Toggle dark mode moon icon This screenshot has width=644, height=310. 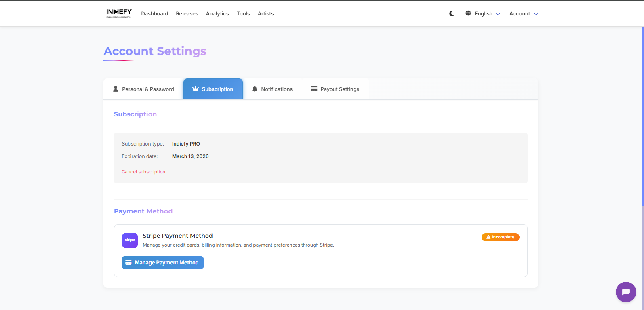pos(452,13)
